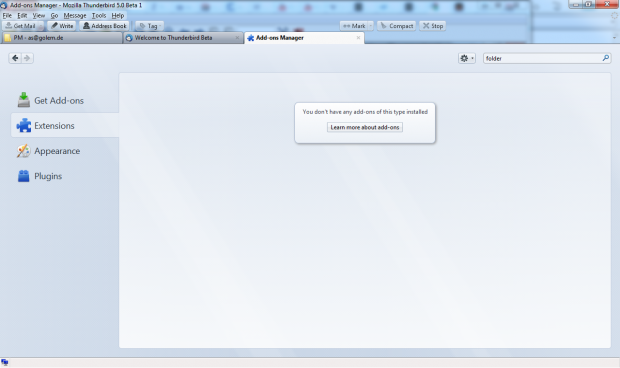Open the Tools menu
Viewport: 620px width, 368px height.
99,15
